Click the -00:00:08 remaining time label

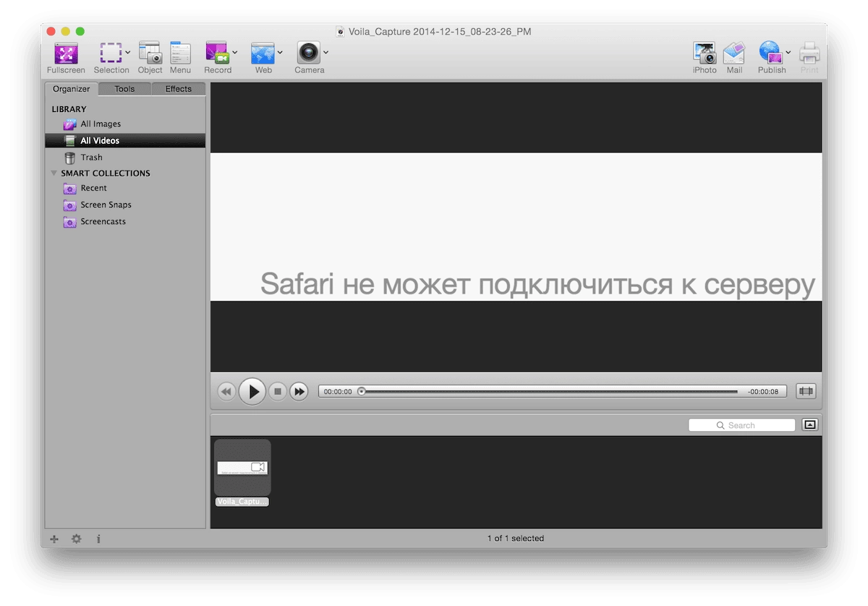[763, 391]
